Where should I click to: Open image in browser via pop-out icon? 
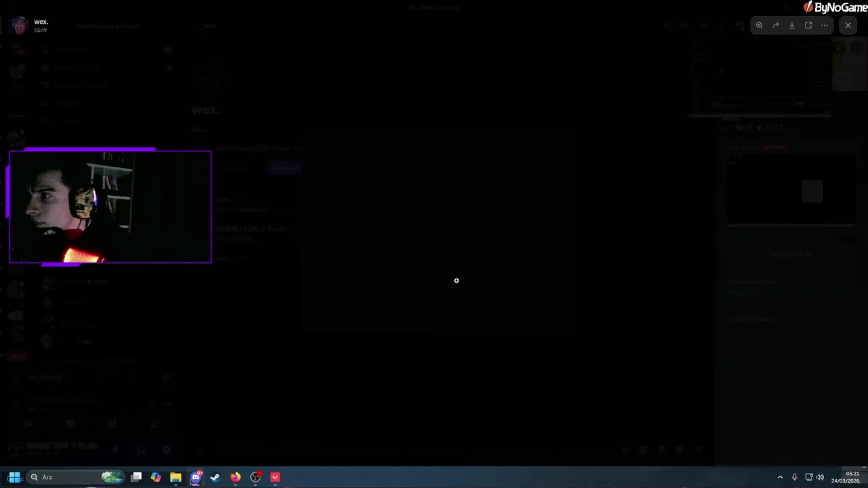click(808, 25)
